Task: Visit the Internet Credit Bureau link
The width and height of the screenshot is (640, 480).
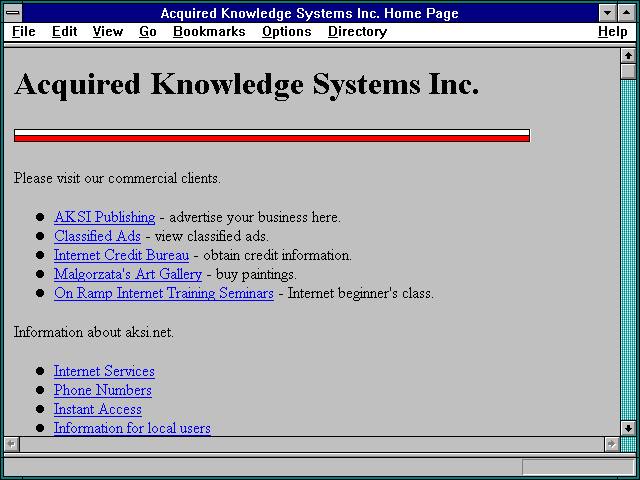Action: pos(121,255)
